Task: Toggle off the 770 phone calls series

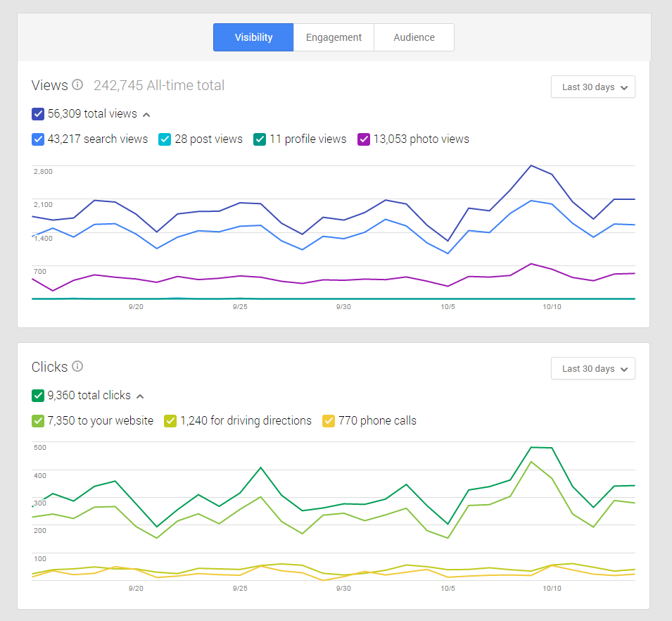Action: (328, 420)
